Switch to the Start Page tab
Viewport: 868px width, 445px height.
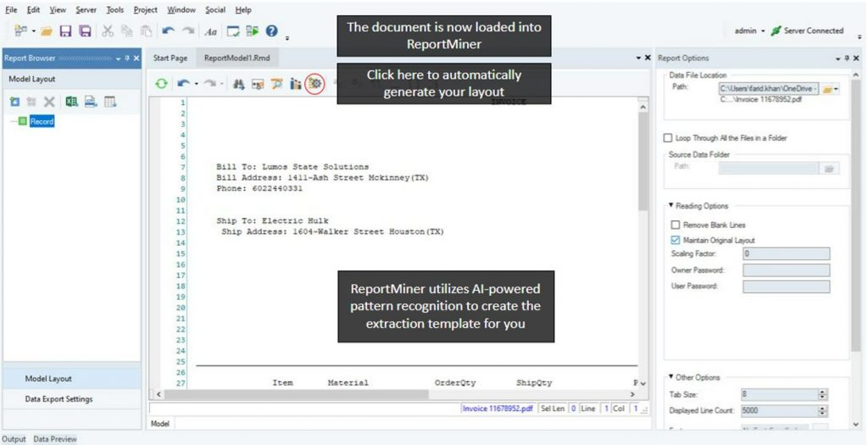pos(170,58)
